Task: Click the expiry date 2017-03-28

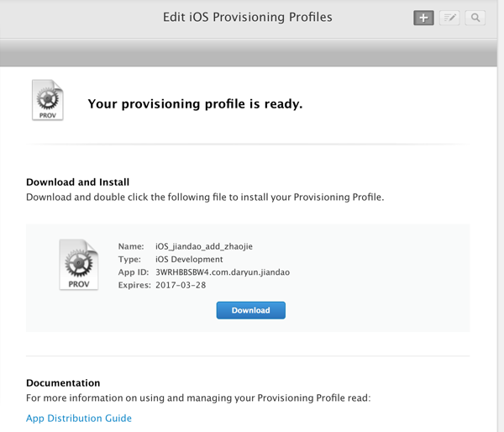Action: coord(181,285)
